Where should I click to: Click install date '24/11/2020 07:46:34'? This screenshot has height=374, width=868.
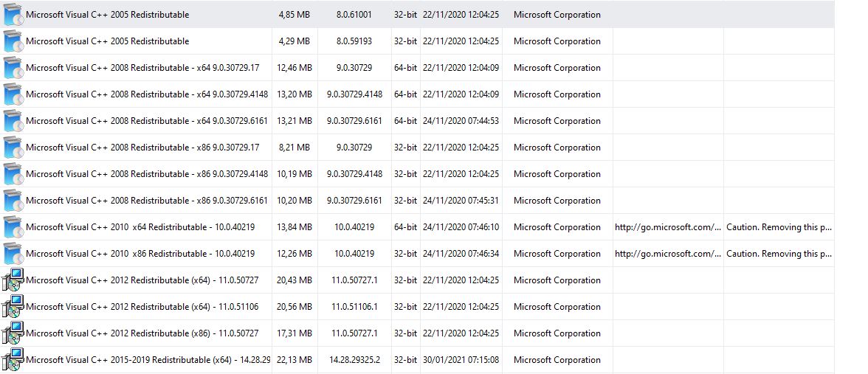point(461,254)
